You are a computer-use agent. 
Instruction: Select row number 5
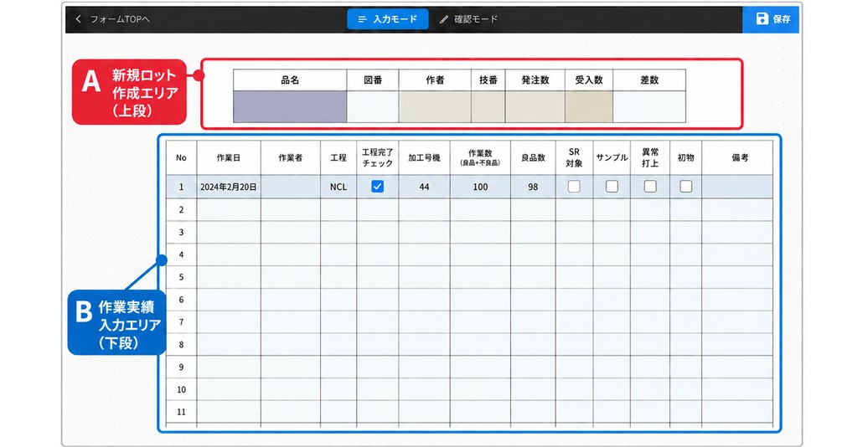(181, 277)
